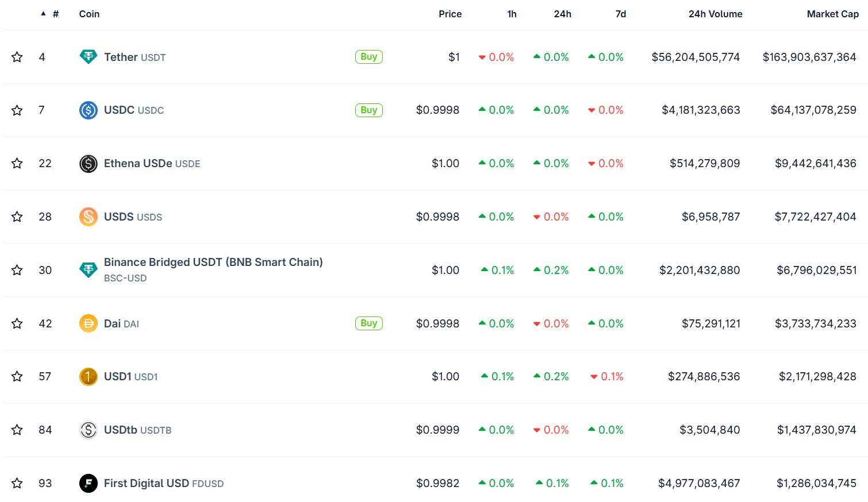Click the USDS coin logo
Viewport: 868px width, 502px height.
(88, 217)
